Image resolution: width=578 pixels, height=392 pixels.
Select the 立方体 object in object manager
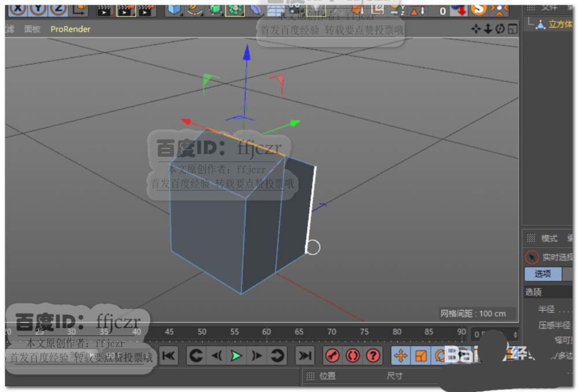pyautogui.click(x=560, y=24)
